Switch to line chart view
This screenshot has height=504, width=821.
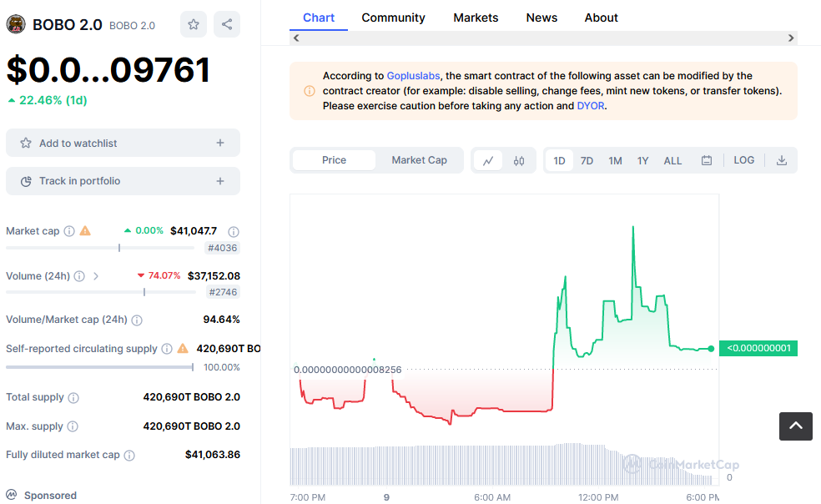pos(488,160)
